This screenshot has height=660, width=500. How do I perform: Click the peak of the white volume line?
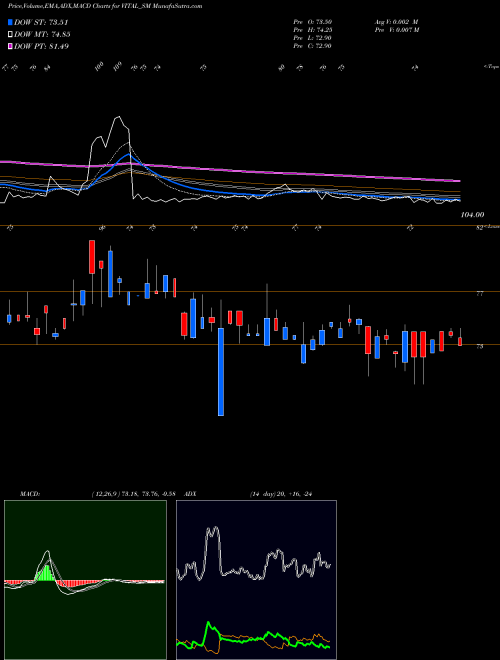tap(119, 117)
